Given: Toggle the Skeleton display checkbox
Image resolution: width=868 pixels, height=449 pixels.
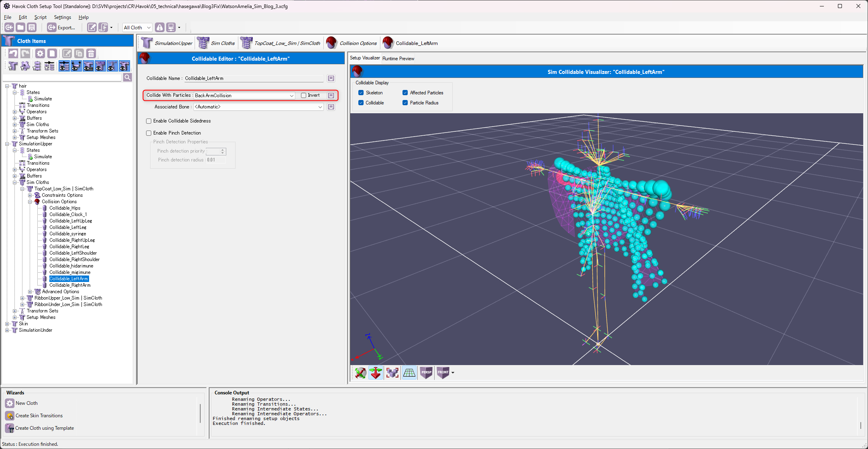Looking at the screenshot, I should point(361,93).
